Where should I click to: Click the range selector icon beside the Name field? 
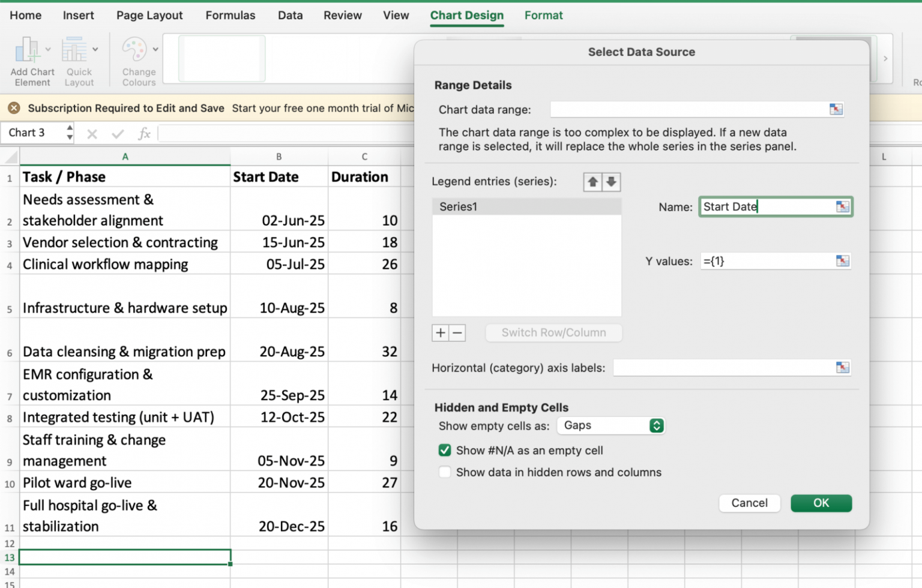point(843,206)
